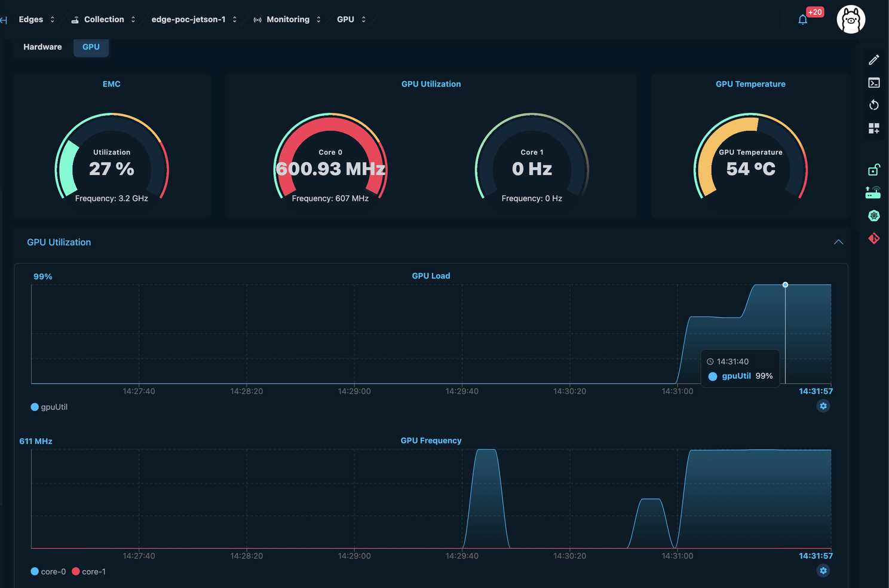The height and width of the screenshot is (588, 889).
Task: Click the 611 MHz value label
Action: click(36, 441)
